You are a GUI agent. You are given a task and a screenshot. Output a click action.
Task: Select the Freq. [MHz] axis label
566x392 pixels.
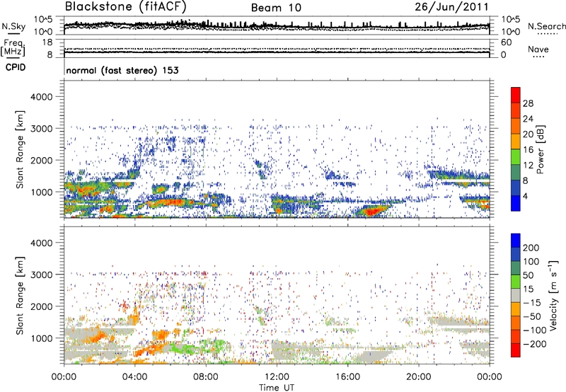(x=13, y=48)
